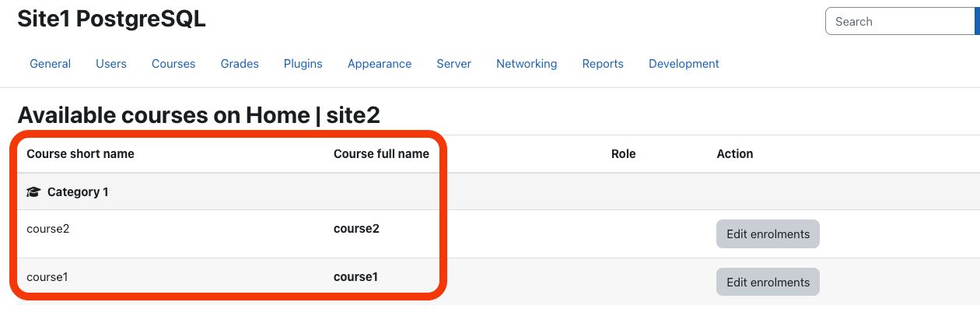This screenshot has height=316, width=980.
Task: Go to the Server tab
Action: pos(454,64)
